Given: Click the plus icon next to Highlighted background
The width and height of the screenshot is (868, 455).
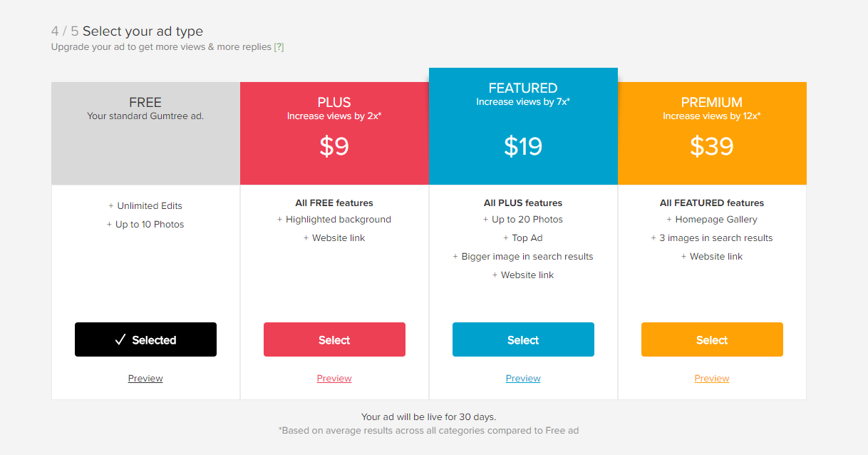Looking at the screenshot, I should (280, 220).
